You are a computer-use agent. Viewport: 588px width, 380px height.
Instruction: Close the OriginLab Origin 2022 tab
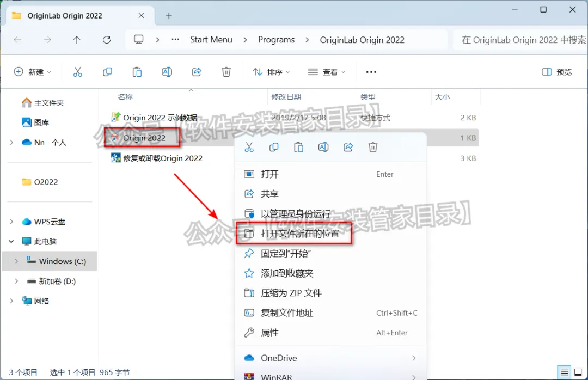pos(141,15)
